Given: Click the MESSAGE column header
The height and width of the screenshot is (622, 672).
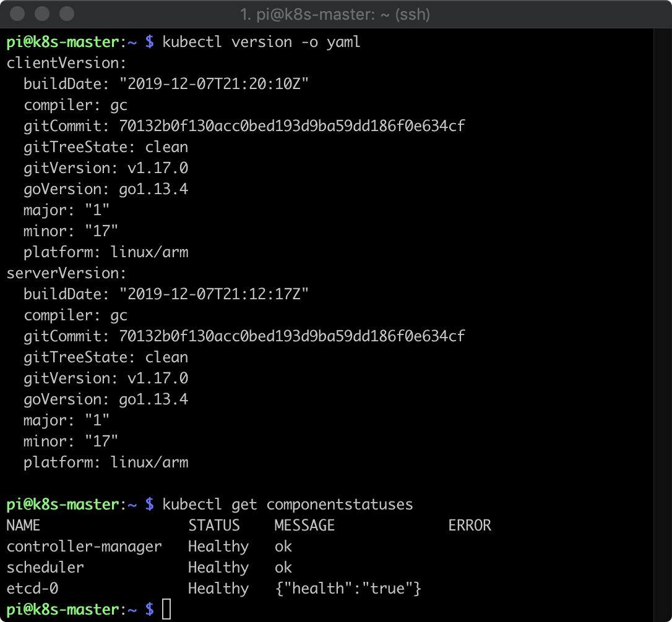Looking at the screenshot, I should (x=304, y=526).
